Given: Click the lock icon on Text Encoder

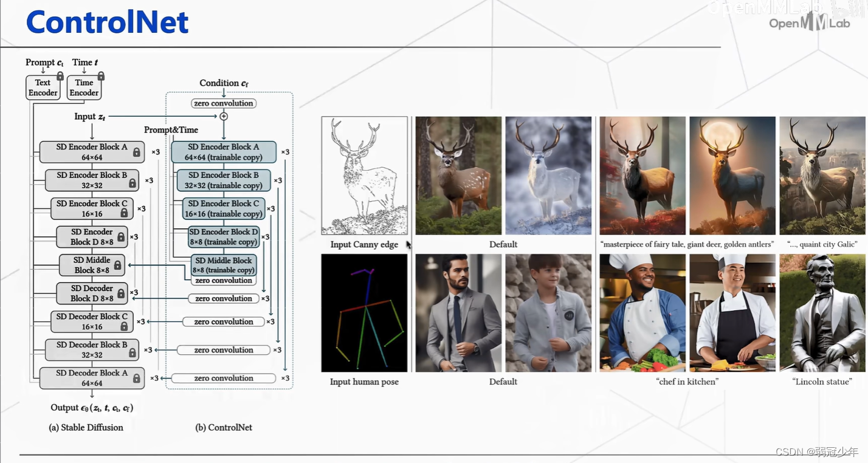Looking at the screenshot, I should [x=60, y=76].
